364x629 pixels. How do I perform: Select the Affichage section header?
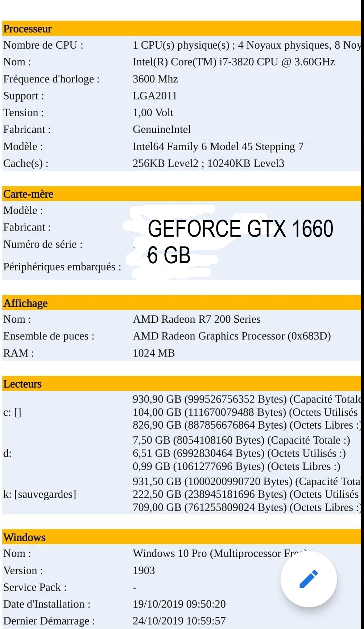(25, 303)
